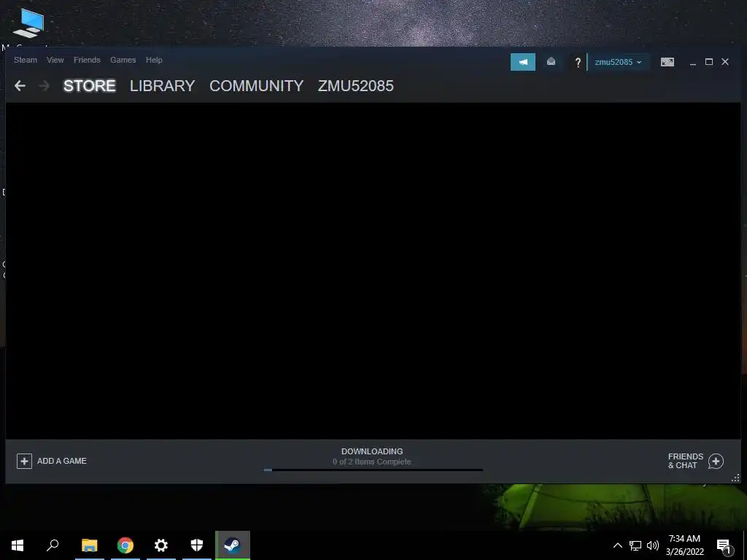
Task: Click the network tray icon
Action: point(635,545)
